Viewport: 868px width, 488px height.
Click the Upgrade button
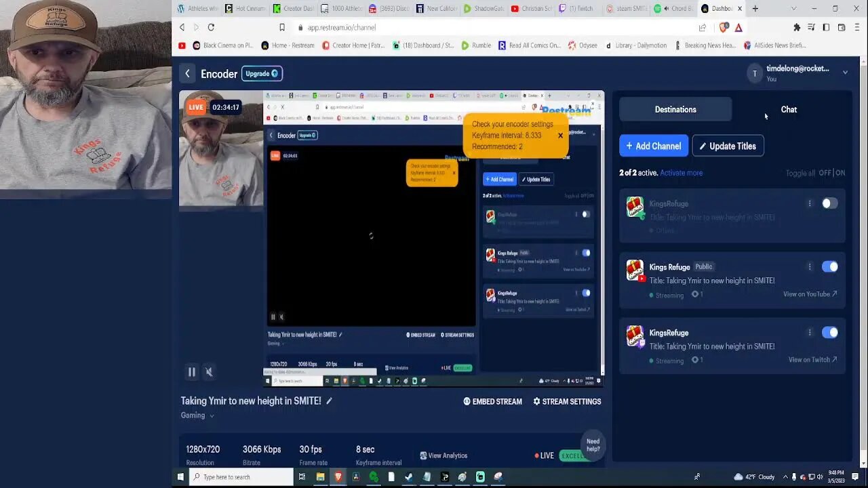262,74
